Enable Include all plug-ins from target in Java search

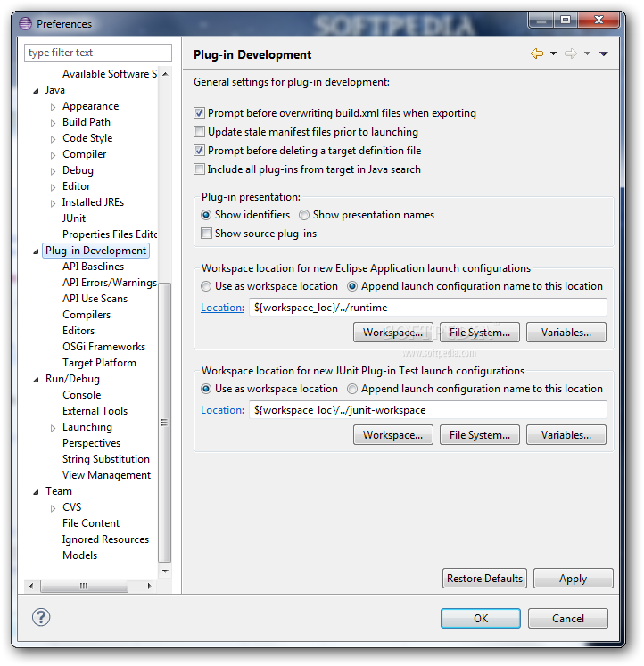tap(199, 169)
